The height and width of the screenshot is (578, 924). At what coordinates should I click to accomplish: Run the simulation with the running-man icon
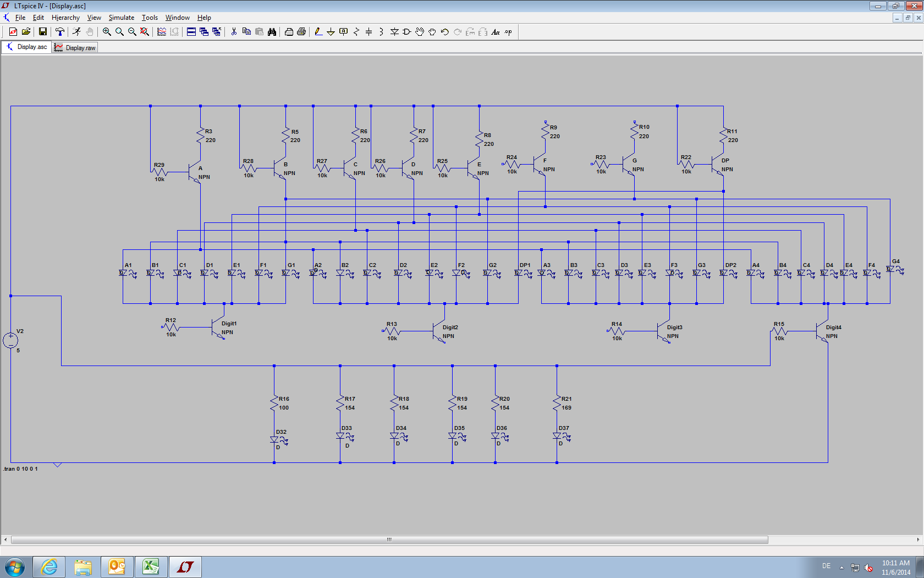click(77, 32)
